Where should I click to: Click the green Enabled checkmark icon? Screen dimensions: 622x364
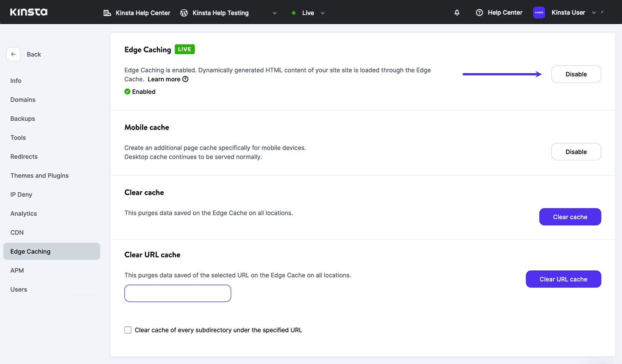(128, 91)
